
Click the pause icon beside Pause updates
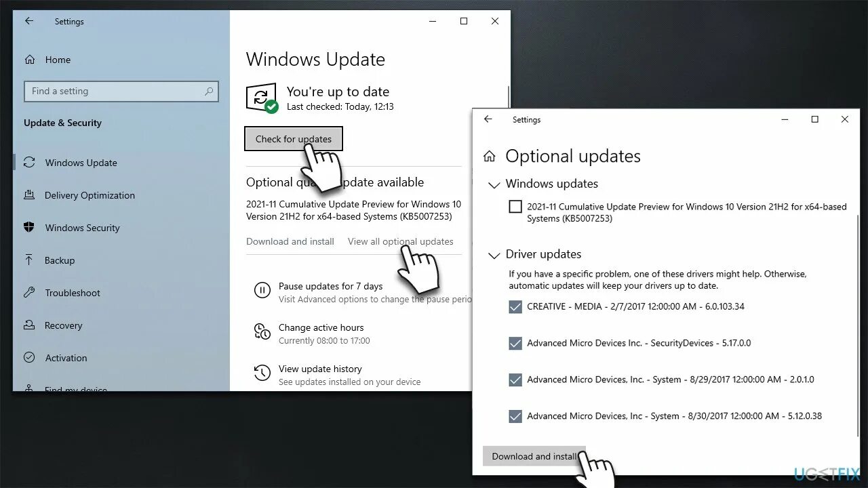point(262,291)
